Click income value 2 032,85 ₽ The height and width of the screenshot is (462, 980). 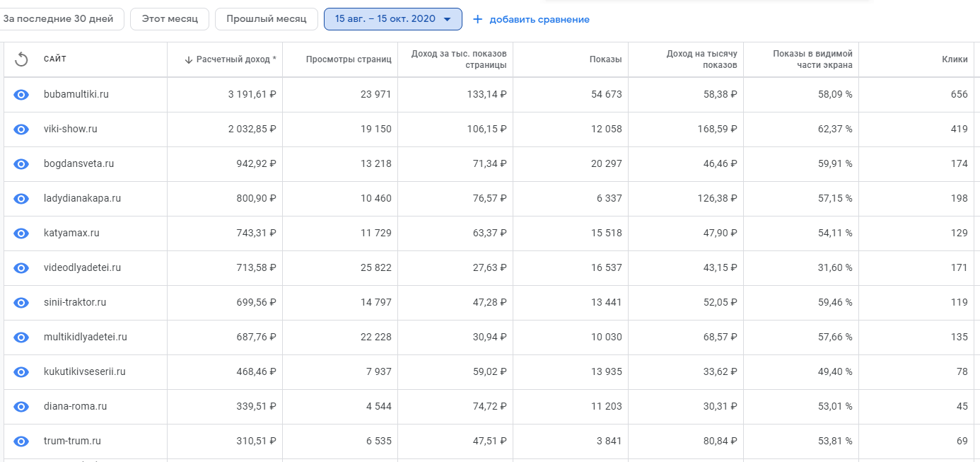(252, 129)
